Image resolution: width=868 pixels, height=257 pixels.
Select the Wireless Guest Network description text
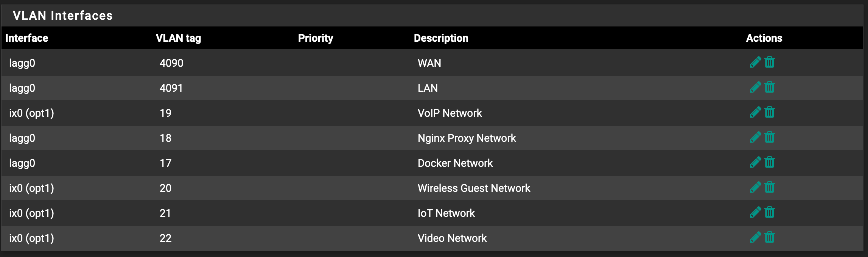[x=474, y=188]
